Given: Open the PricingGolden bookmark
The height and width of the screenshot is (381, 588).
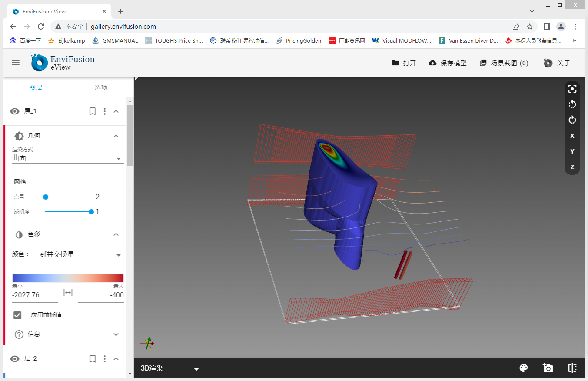Looking at the screenshot, I should click(299, 40).
